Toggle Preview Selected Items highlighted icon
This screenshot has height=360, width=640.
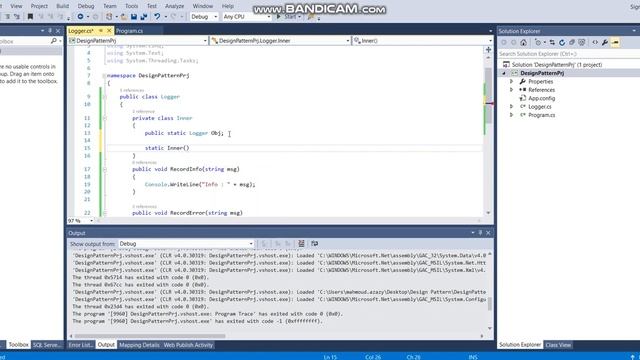coord(615,42)
